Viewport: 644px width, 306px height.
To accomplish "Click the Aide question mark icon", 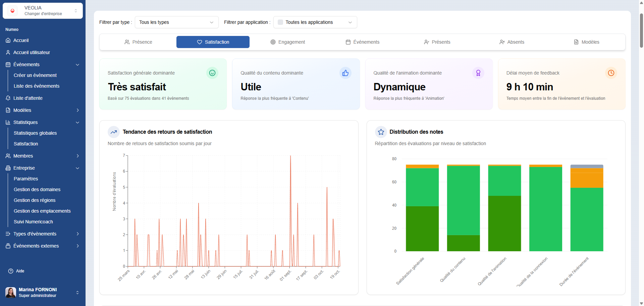I will pos(11,271).
